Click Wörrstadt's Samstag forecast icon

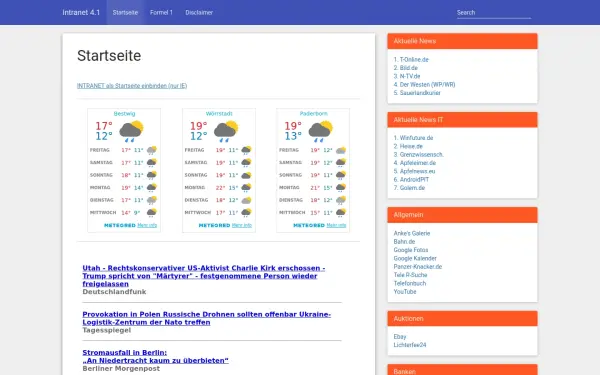[246, 163]
